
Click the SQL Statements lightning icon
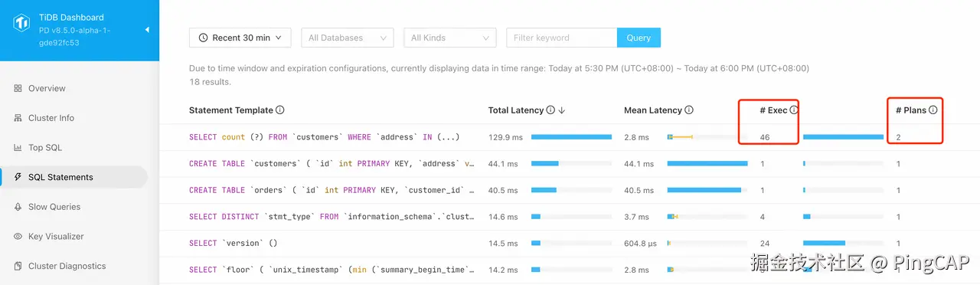(18, 177)
